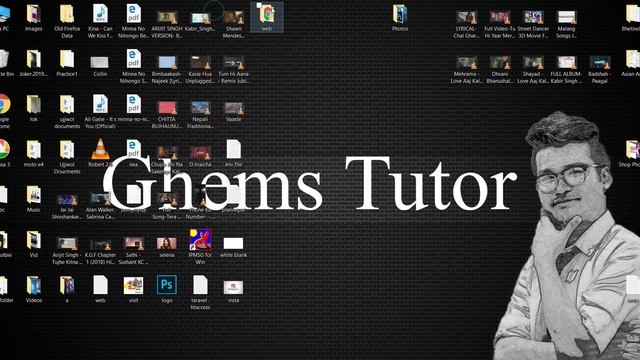Select the Sathi Sushant KC video
Screen dimensions: 640x360
133,244
